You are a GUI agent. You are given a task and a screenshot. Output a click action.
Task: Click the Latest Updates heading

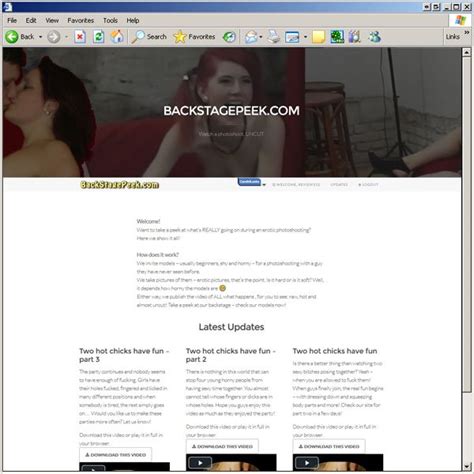(x=231, y=327)
